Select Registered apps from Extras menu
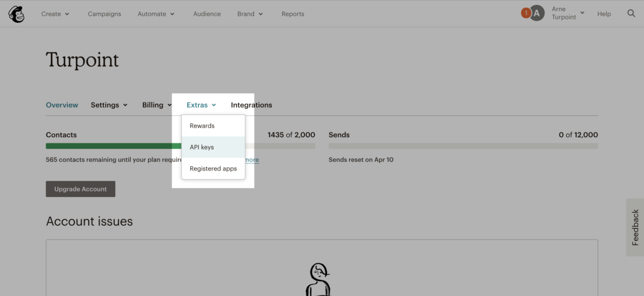 [213, 169]
